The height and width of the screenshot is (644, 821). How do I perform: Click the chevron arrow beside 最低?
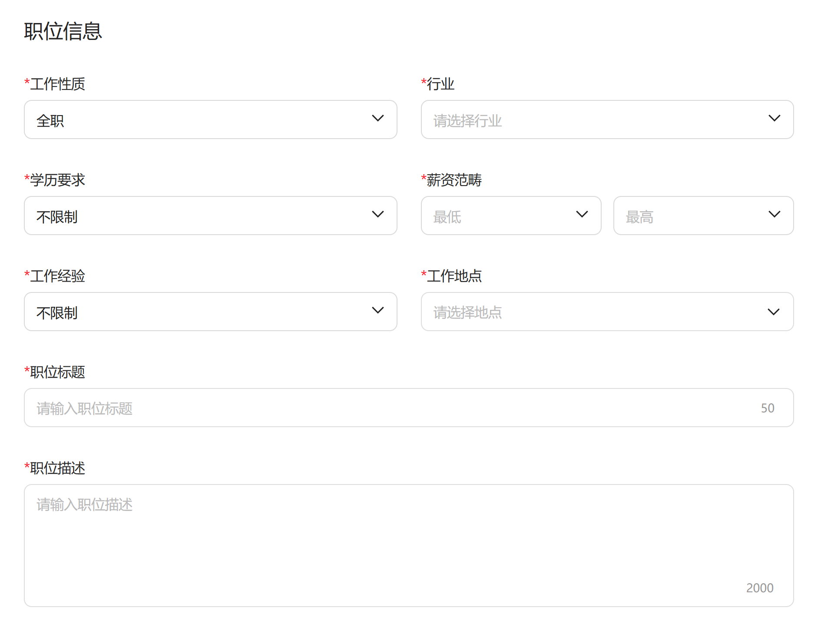[582, 215]
